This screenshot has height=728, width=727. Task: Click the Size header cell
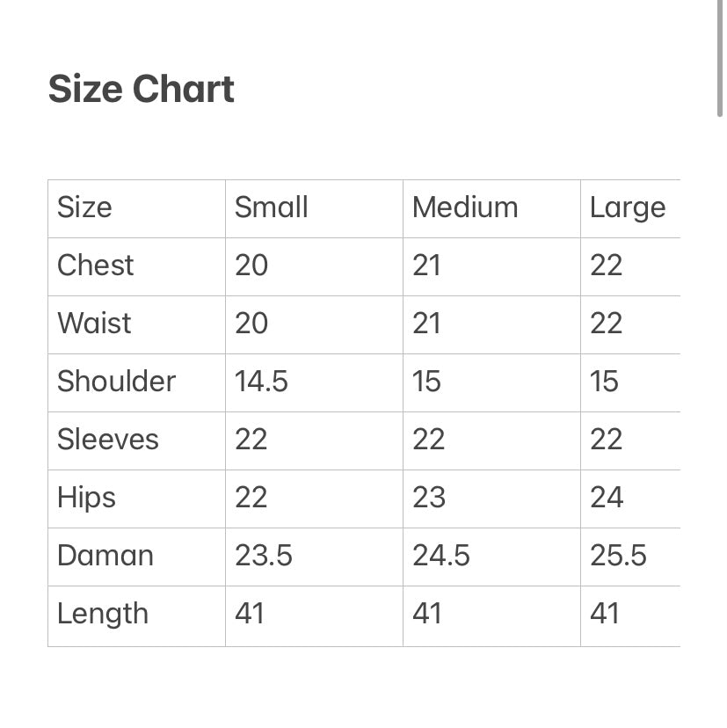click(x=84, y=208)
